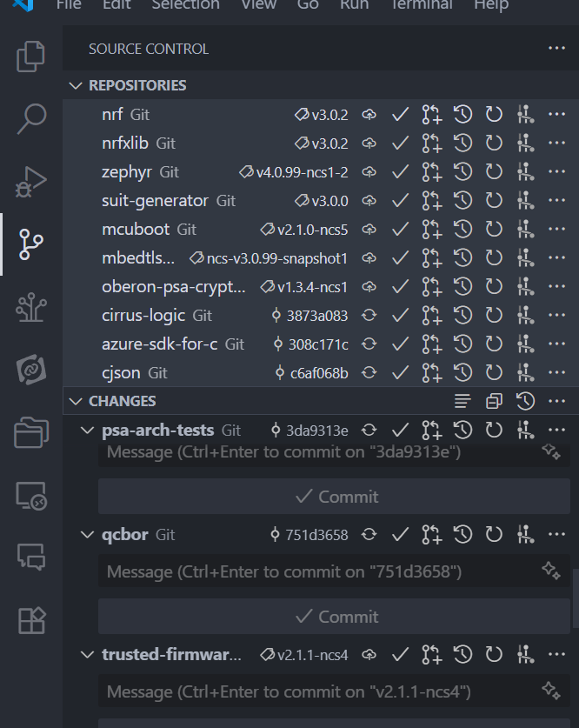This screenshot has width=579, height=728.
Task: Open git graph icon for mcuboot
Action: (x=525, y=230)
